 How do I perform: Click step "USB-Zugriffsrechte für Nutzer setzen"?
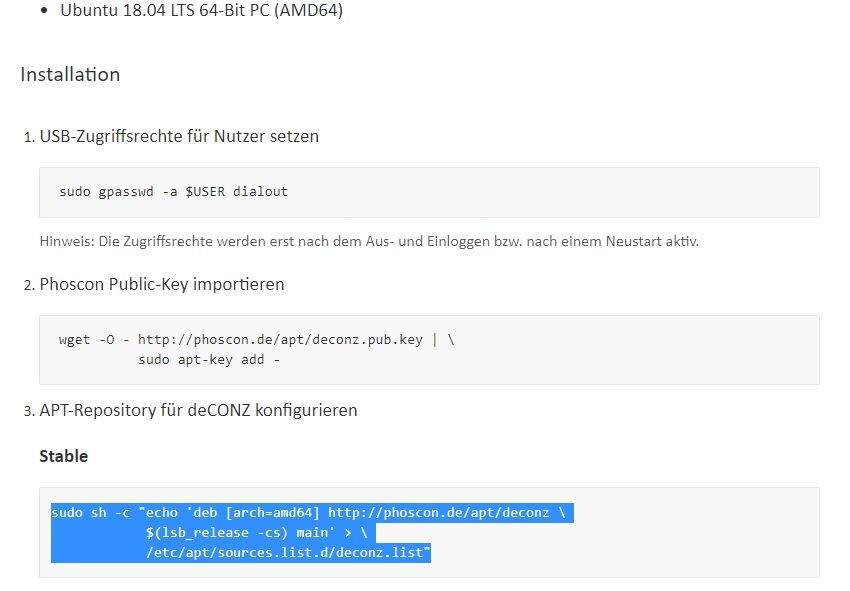(x=179, y=136)
